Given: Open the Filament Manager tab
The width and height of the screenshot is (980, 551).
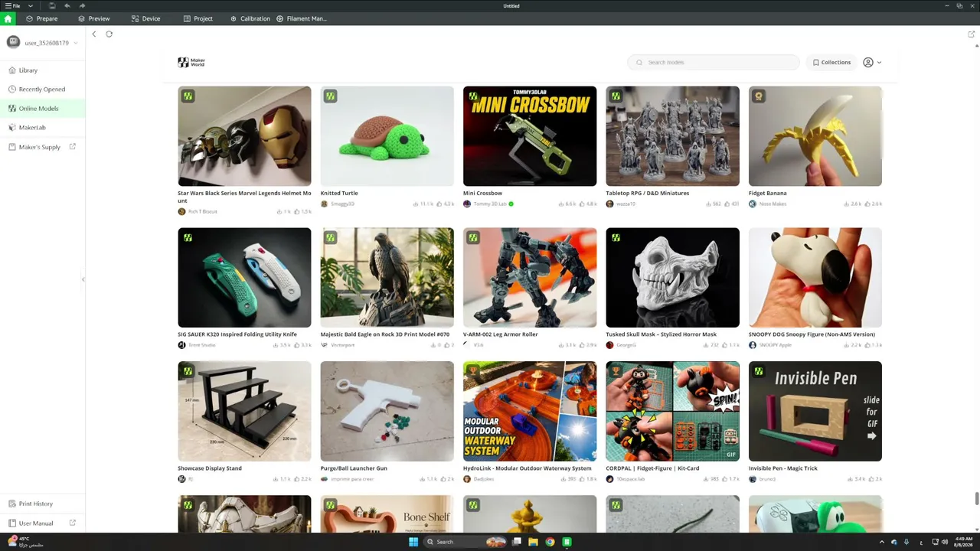Looking at the screenshot, I should pyautogui.click(x=302, y=18).
